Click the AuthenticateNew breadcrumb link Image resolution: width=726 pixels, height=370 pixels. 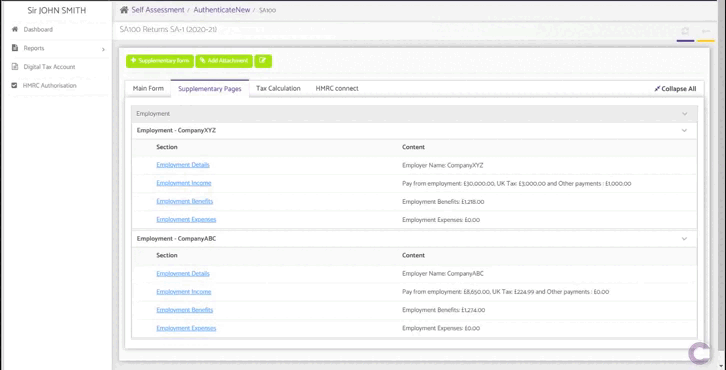point(222,10)
